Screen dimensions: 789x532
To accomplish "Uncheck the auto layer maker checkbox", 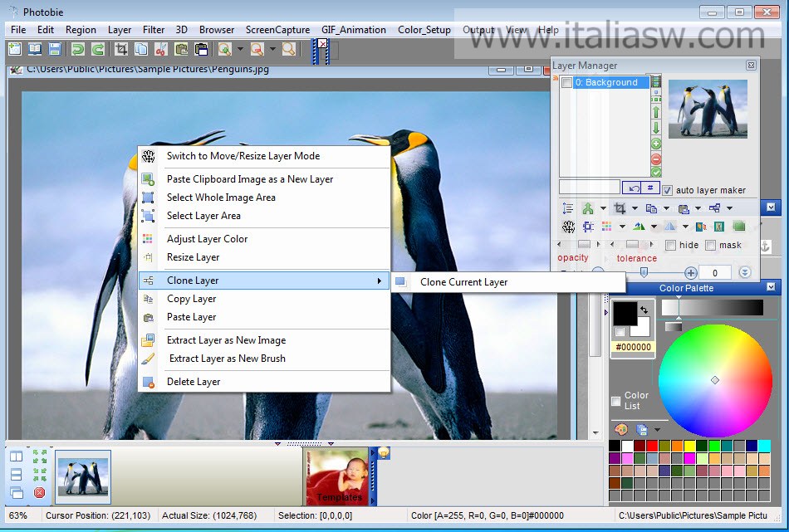I will [x=667, y=190].
